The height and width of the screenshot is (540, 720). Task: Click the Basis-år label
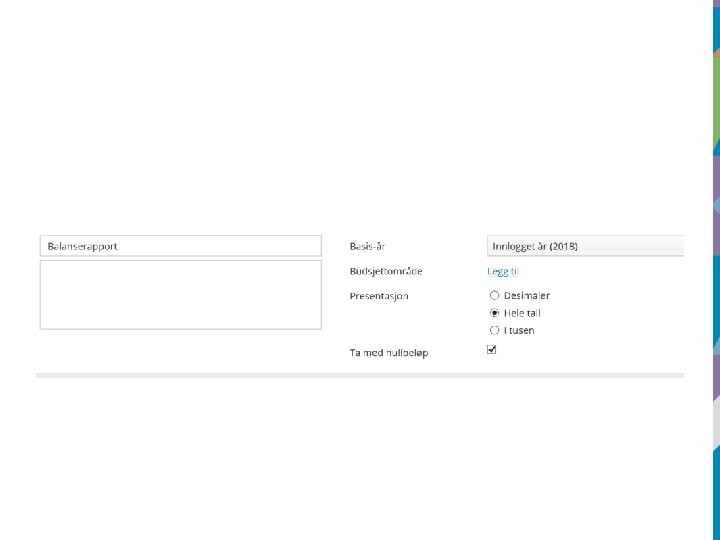(368, 246)
